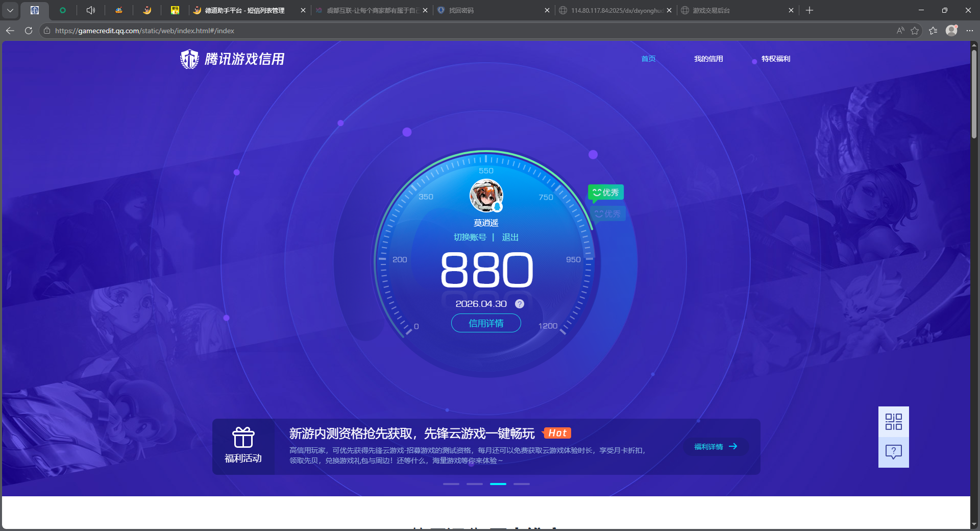View site information lock icon
This screenshot has height=531, width=980.
[47, 31]
